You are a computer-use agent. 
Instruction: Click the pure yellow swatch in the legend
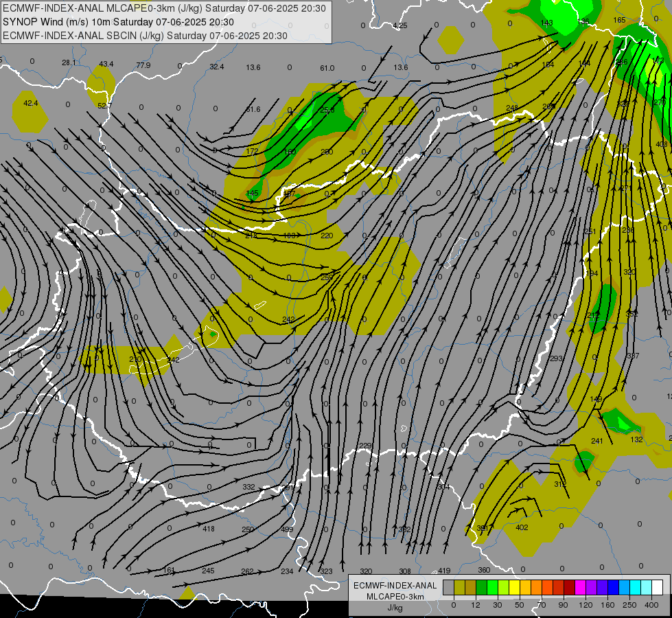514,587
